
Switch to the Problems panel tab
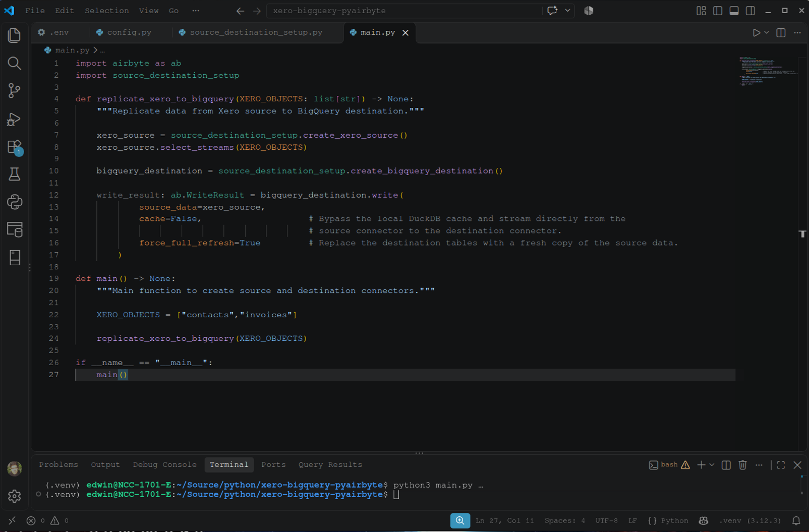click(59, 464)
